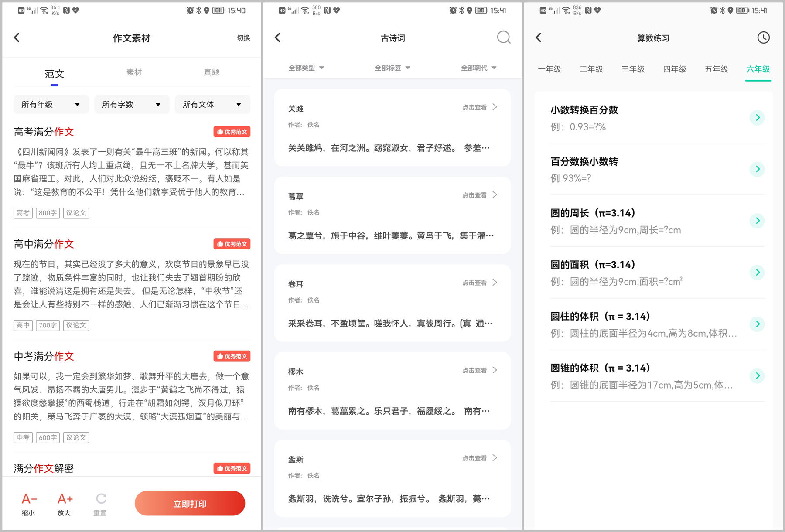Click chevron next to 螽斯 点击查看
This screenshot has height=532, width=785.
point(495,458)
